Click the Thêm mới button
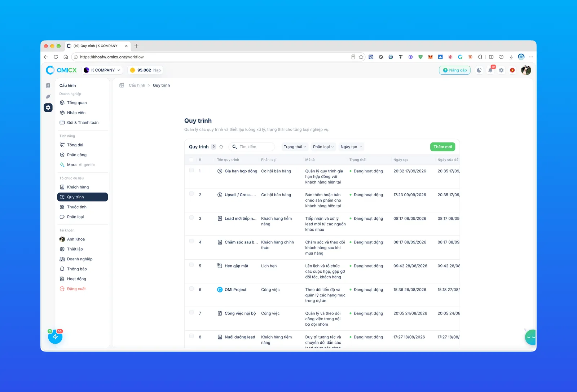 (442, 147)
